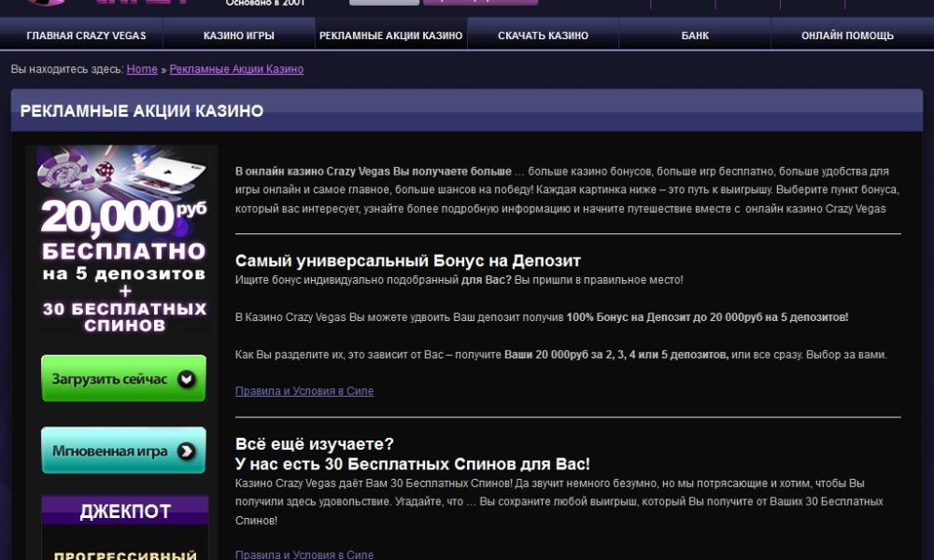Click down-arrow icon on Загрузить сейчас button

tap(187, 379)
